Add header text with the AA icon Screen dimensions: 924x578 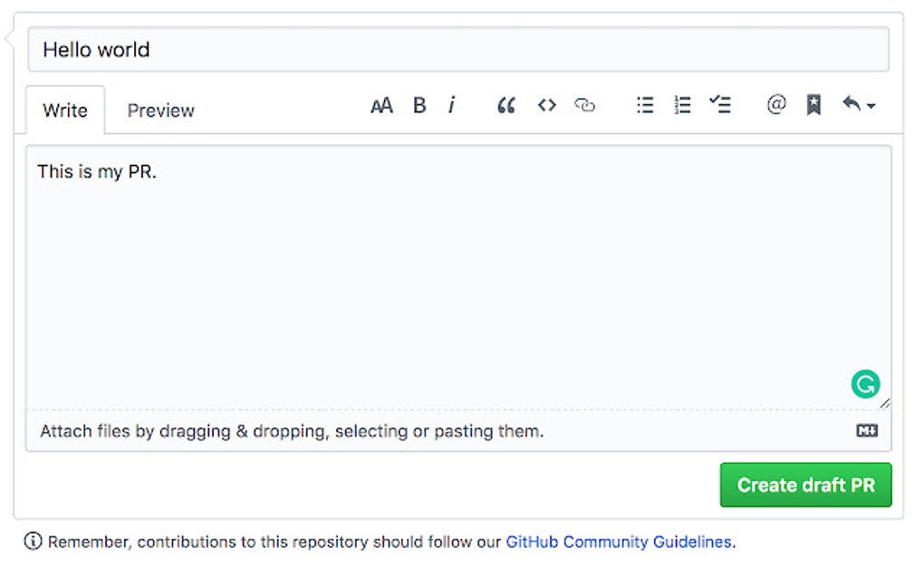[x=381, y=105]
